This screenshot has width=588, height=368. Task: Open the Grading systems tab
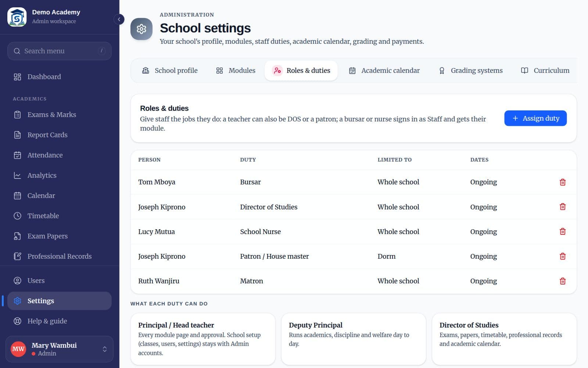471,70
